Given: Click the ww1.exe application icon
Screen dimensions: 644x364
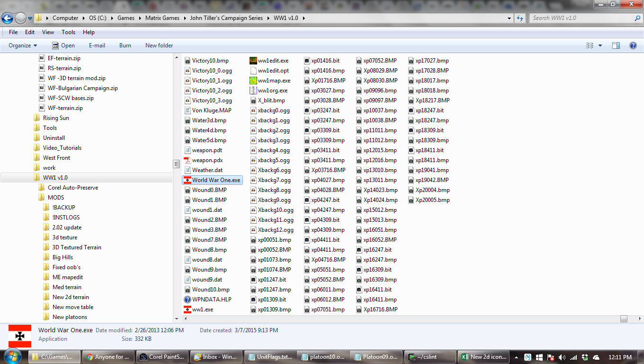Looking at the screenshot, I should [188, 309].
